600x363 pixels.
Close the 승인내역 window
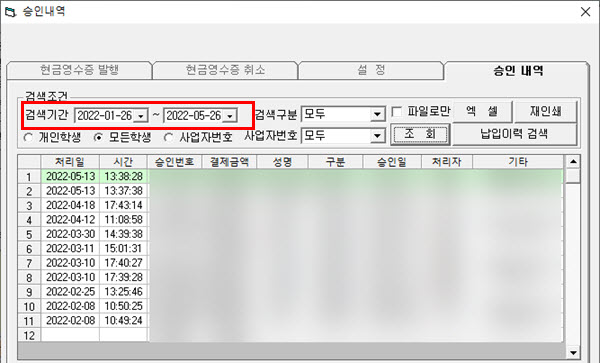coord(585,12)
